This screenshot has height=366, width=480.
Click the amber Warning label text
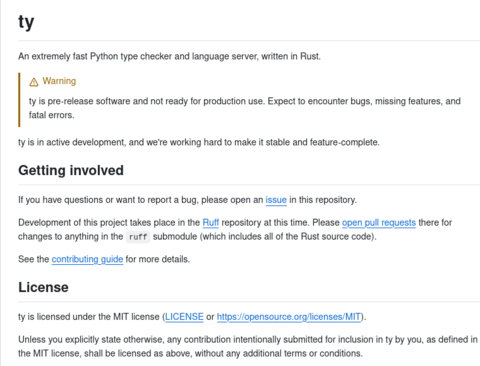point(59,81)
